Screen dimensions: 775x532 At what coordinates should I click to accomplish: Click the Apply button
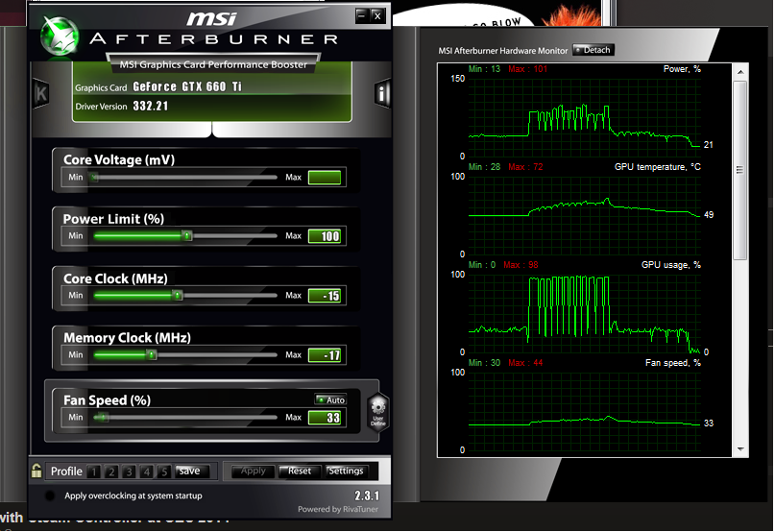(x=254, y=472)
